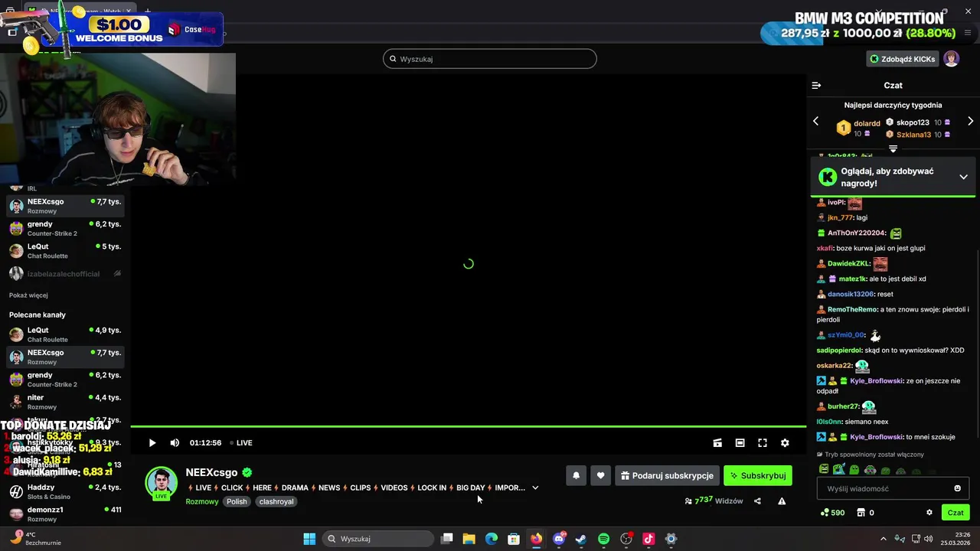The height and width of the screenshot is (551, 980).
Task: Open the Windows Start menu
Action: [309, 539]
